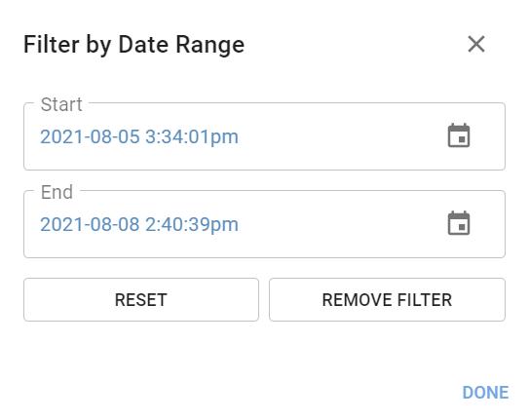Click the word Range in the dialog title
The image size is (529, 420).
(210, 46)
